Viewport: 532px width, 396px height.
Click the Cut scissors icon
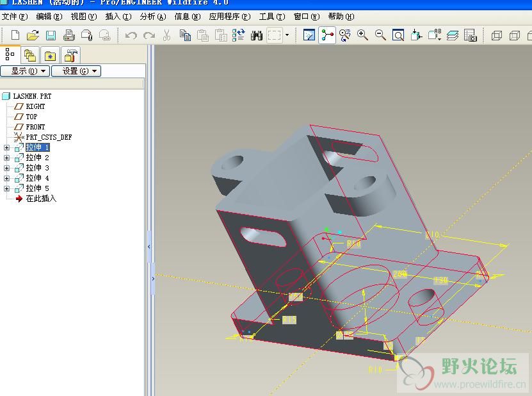click(166, 35)
